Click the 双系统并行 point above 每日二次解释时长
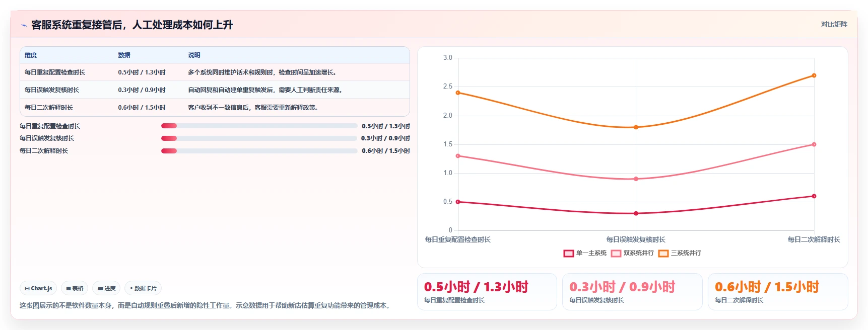This screenshot has width=868, height=330. pyautogui.click(x=814, y=144)
